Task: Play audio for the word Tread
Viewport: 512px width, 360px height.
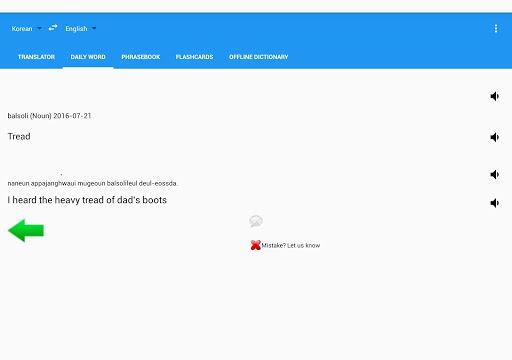Action: 495,137
